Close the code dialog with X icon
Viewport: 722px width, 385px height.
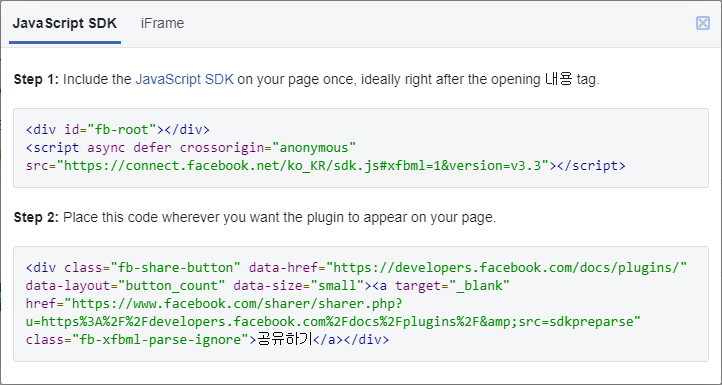pyautogui.click(x=703, y=23)
